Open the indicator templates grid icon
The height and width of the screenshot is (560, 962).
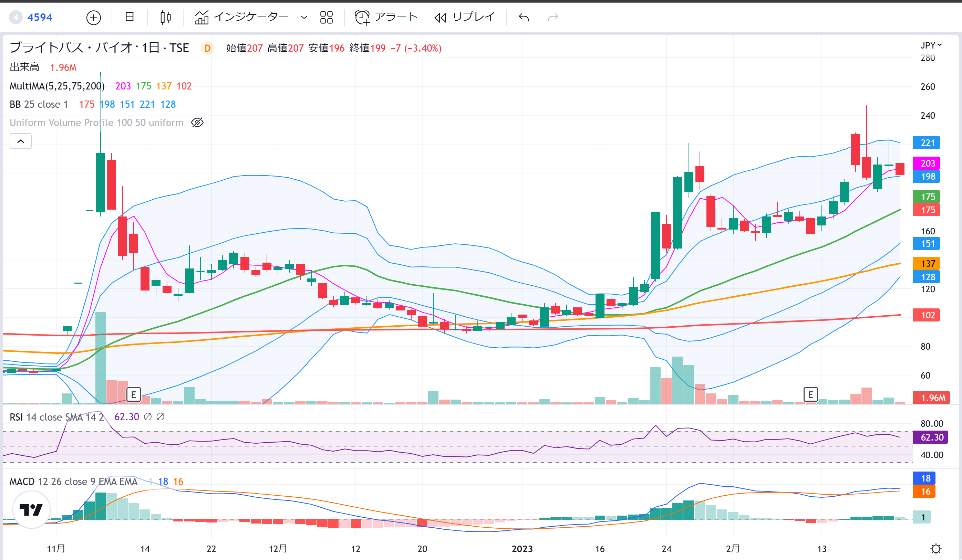click(327, 18)
